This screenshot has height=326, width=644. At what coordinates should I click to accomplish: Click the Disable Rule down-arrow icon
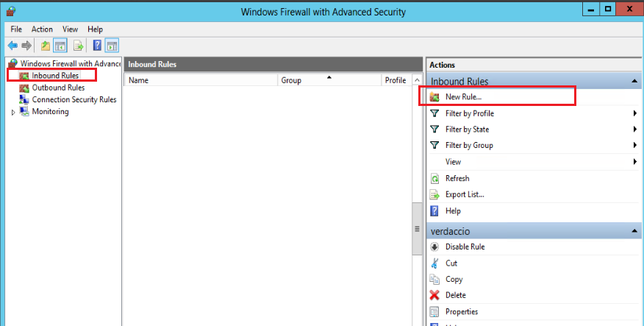click(x=434, y=247)
